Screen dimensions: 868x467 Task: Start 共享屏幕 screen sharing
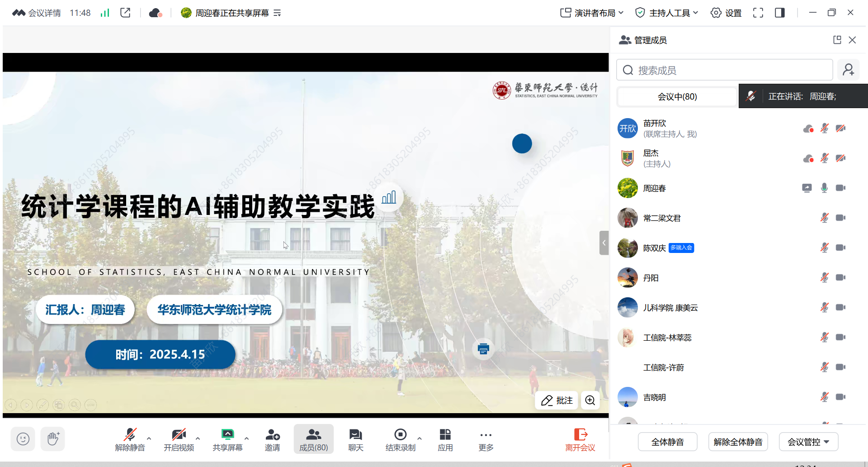(x=228, y=440)
